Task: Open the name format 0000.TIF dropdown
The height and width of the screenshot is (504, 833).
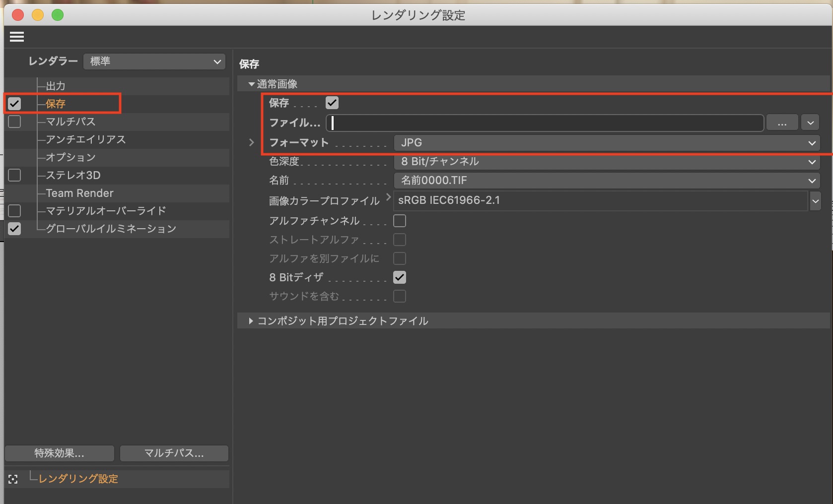Action: point(607,181)
